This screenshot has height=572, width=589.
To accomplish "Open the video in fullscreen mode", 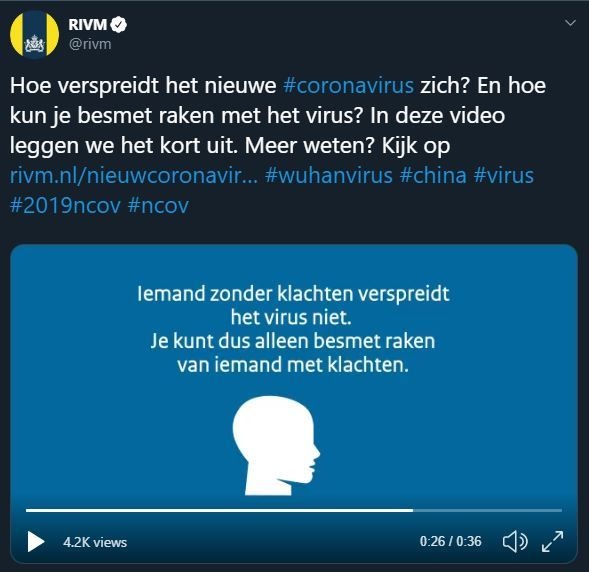I will click(553, 541).
